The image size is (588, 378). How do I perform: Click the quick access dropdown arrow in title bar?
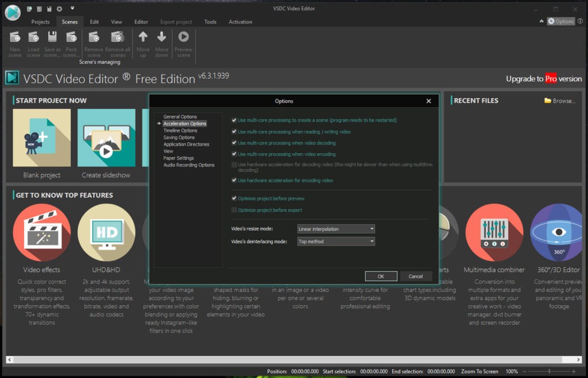coord(72,8)
